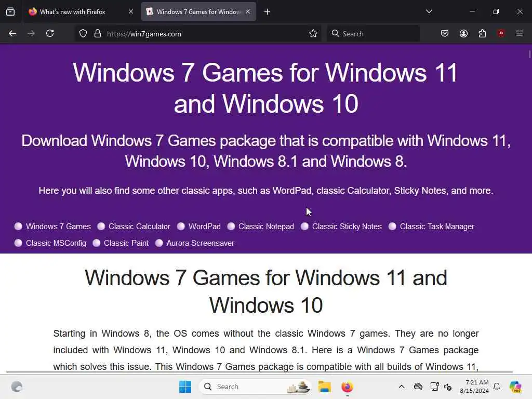532x399 pixels.
Task: Click the Windows taskbar Search box
Action: coord(255,387)
